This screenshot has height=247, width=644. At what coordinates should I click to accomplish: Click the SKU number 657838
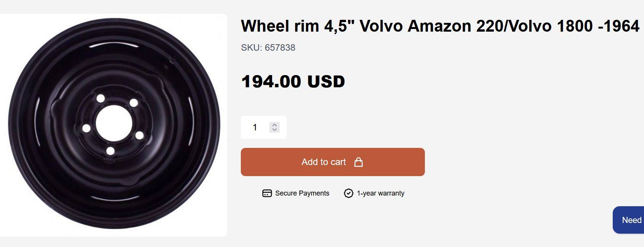(x=280, y=48)
